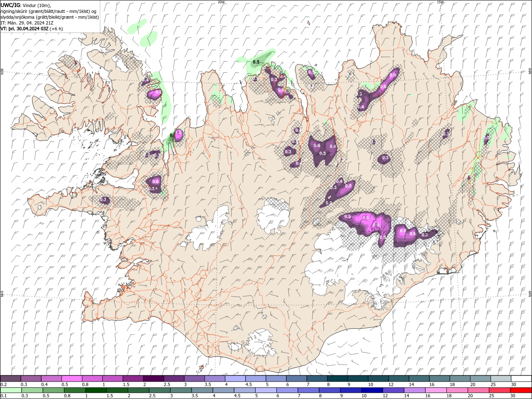The image size is (532, 399).
Task: Click the 'rigning/skúrir' legend description line
Action: [49, 11]
